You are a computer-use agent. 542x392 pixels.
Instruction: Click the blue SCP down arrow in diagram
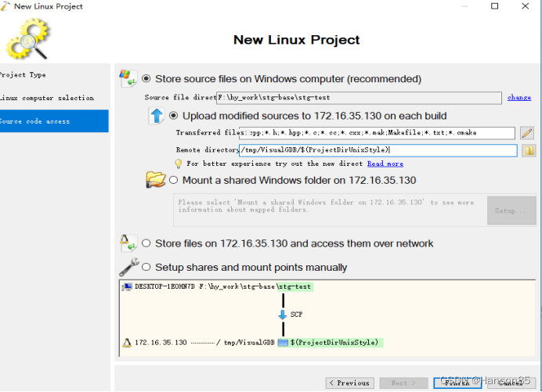click(x=283, y=315)
